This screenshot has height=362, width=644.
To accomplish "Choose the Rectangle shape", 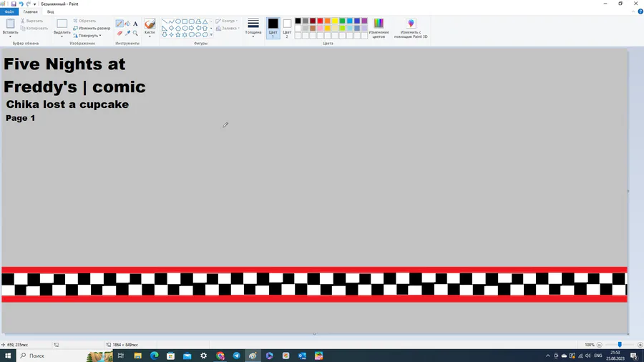I will [185, 21].
